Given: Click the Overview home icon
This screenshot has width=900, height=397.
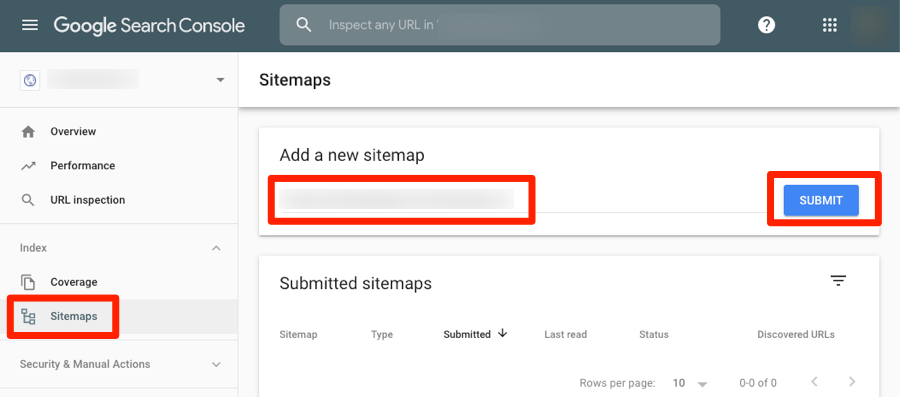Looking at the screenshot, I should click(28, 132).
